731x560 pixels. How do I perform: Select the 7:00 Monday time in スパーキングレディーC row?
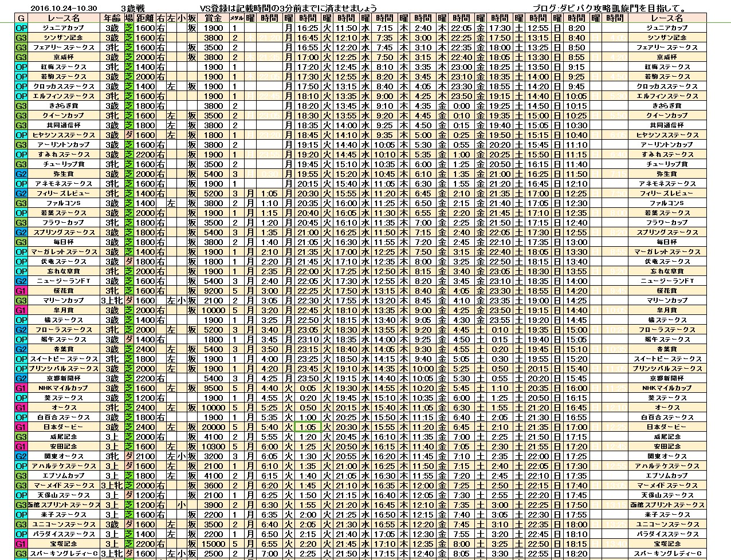click(269, 554)
